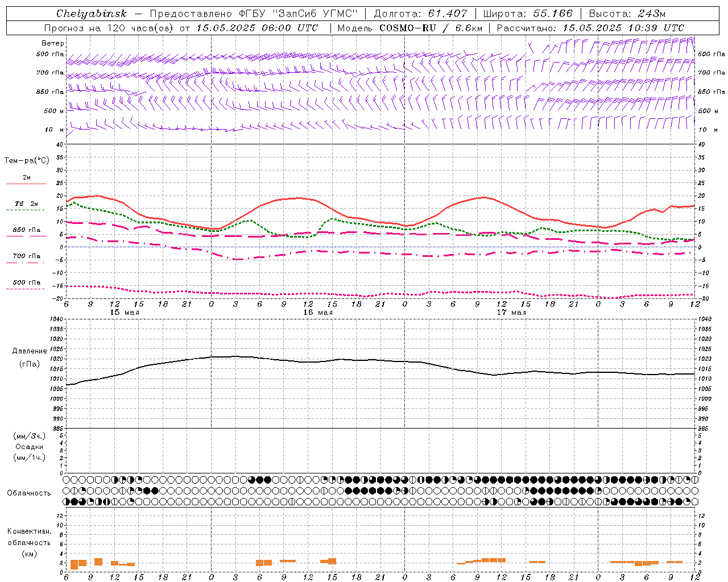Image resolution: width=728 pixels, height=582 pixels.
Task: Click the '17 мая' date label
Action: [x=511, y=313]
